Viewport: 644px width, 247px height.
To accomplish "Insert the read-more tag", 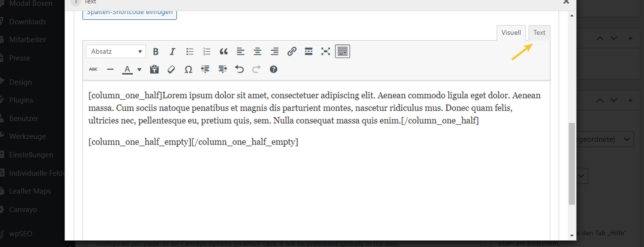I will point(309,51).
